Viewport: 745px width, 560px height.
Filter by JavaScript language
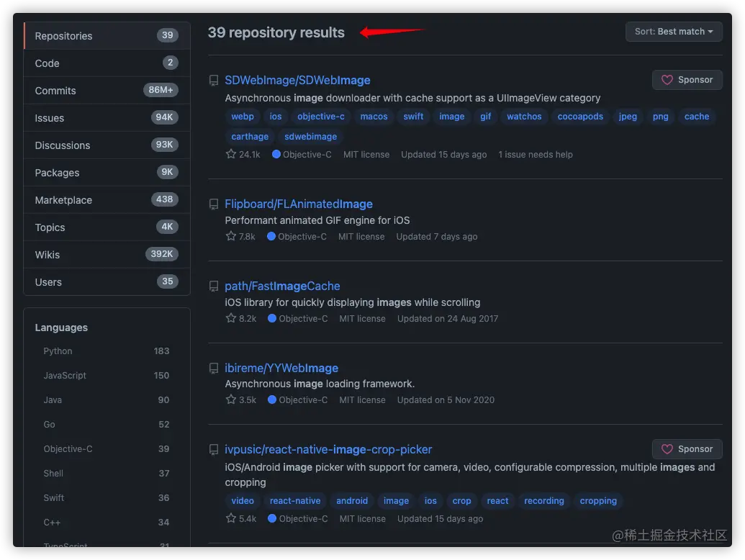click(x=107, y=375)
